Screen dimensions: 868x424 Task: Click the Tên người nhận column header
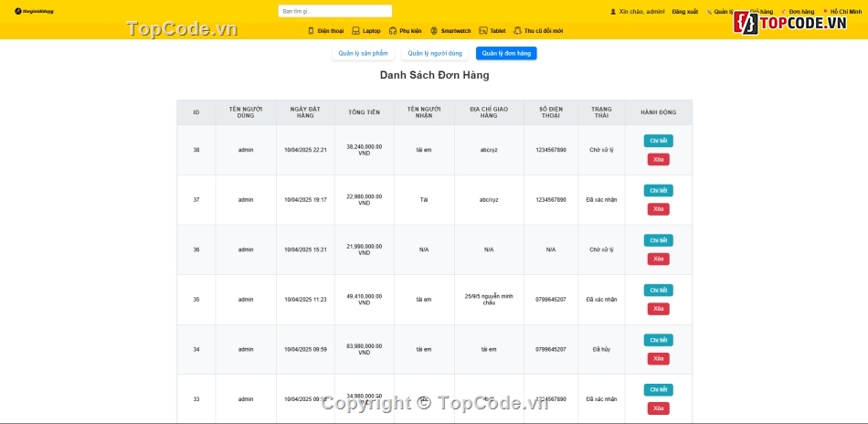(x=424, y=112)
